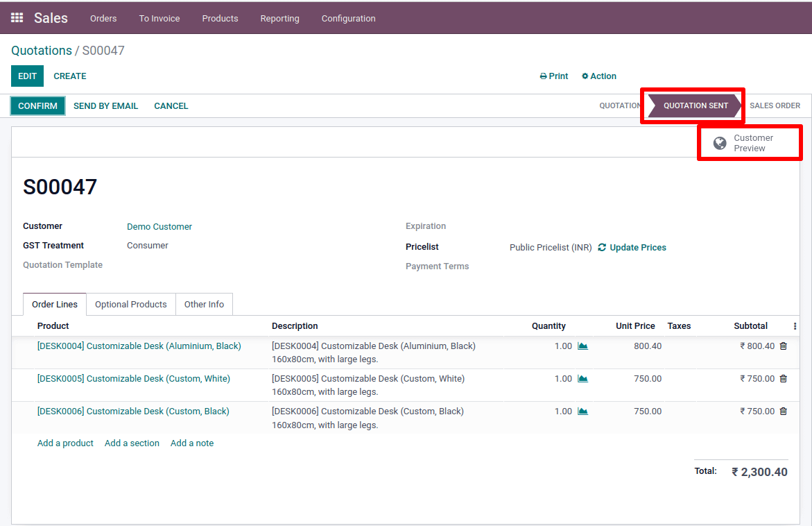The height and width of the screenshot is (526, 812).
Task: Sort by Description column header
Action: pyautogui.click(x=295, y=326)
